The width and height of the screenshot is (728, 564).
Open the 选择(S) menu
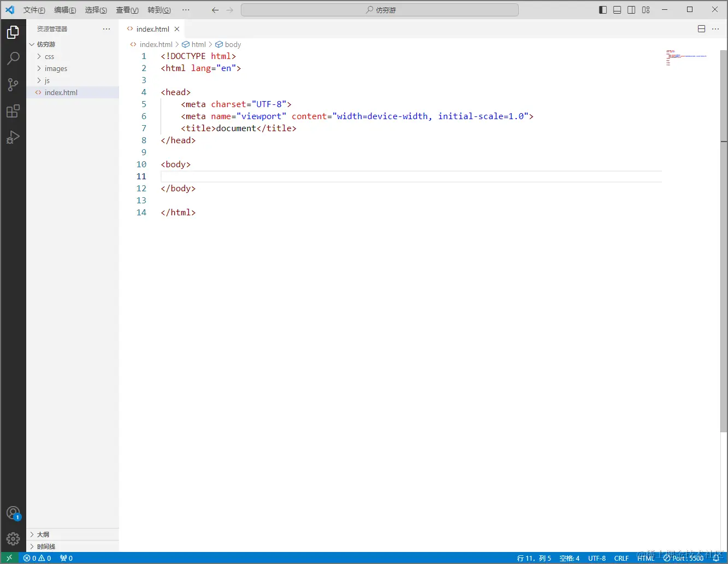click(96, 10)
